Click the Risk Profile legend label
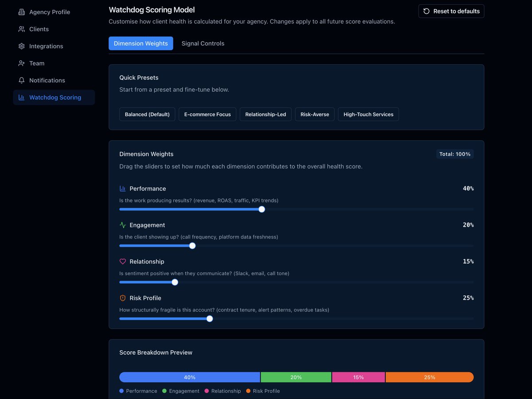The width and height of the screenshot is (532, 399). tap(266, 391)
